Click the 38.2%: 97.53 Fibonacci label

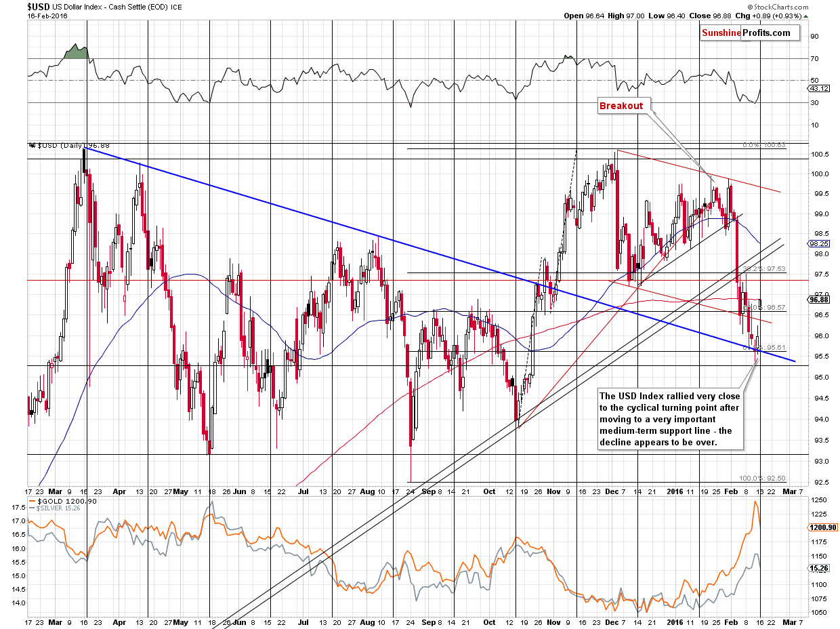tap(764, 269)
